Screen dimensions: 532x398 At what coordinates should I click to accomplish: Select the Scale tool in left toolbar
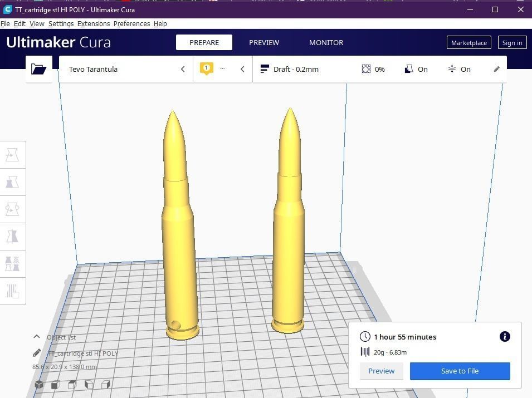pyautogui.click(x=13, y=182)
